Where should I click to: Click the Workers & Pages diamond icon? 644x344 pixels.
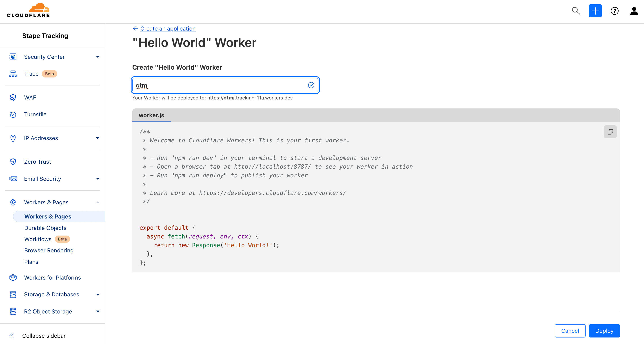(13, 202)
